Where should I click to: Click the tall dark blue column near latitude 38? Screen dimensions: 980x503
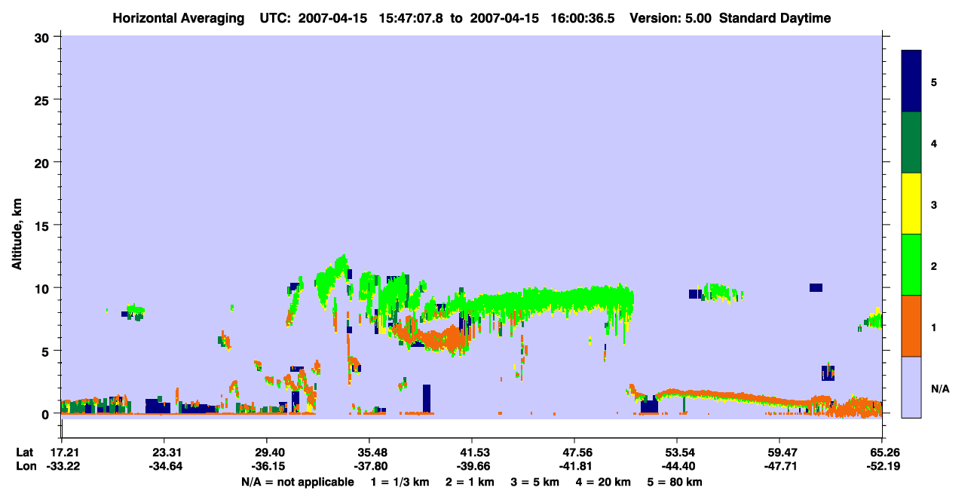point(427,398)
